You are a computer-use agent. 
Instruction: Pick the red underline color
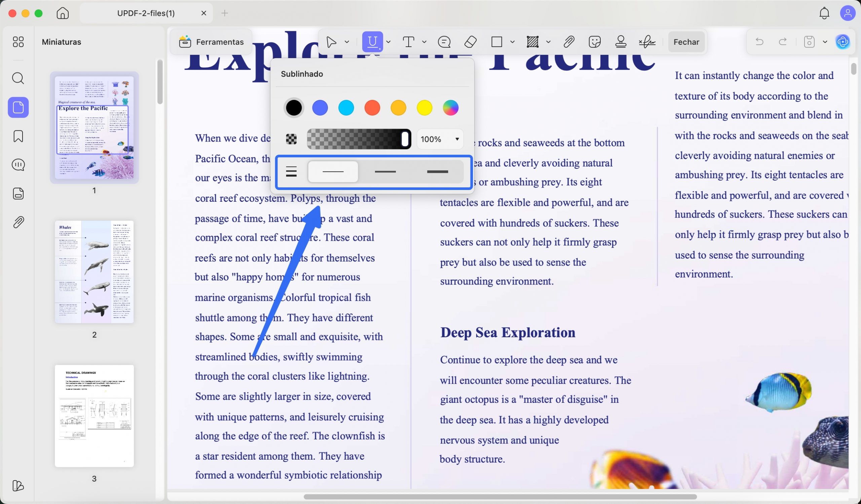click(372, 108)
